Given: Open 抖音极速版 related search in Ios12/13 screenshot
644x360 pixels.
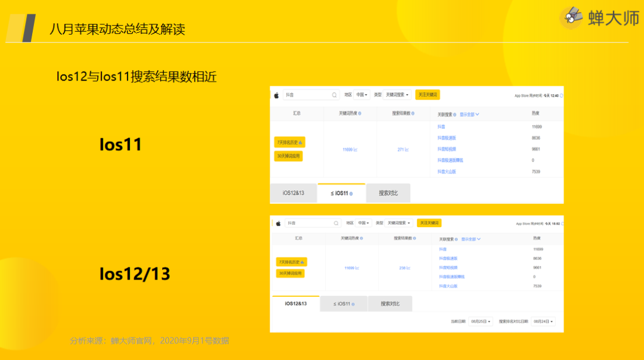Looking at the screenshot, I should coord(448,259).
